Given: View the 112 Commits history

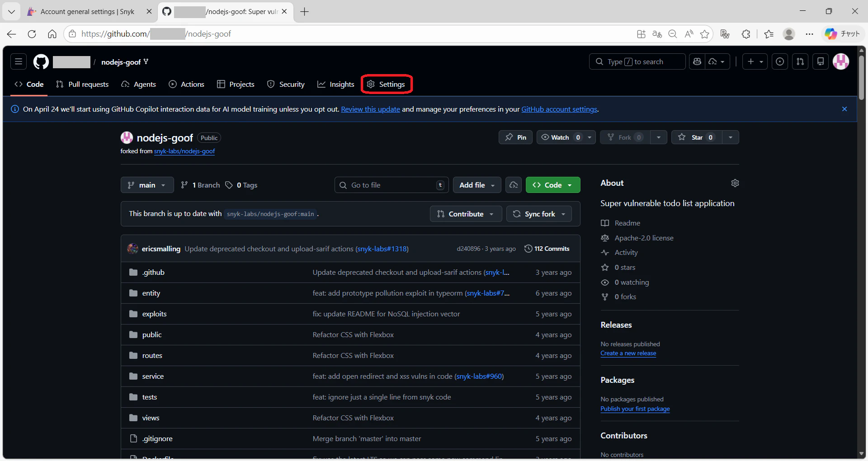Looking at the screenshot, I should point(547,249).
